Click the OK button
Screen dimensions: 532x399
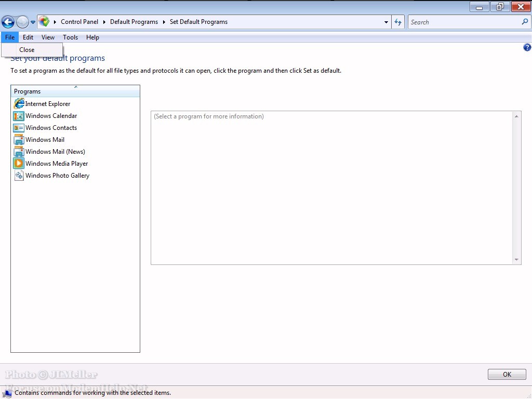coord(507,374)
